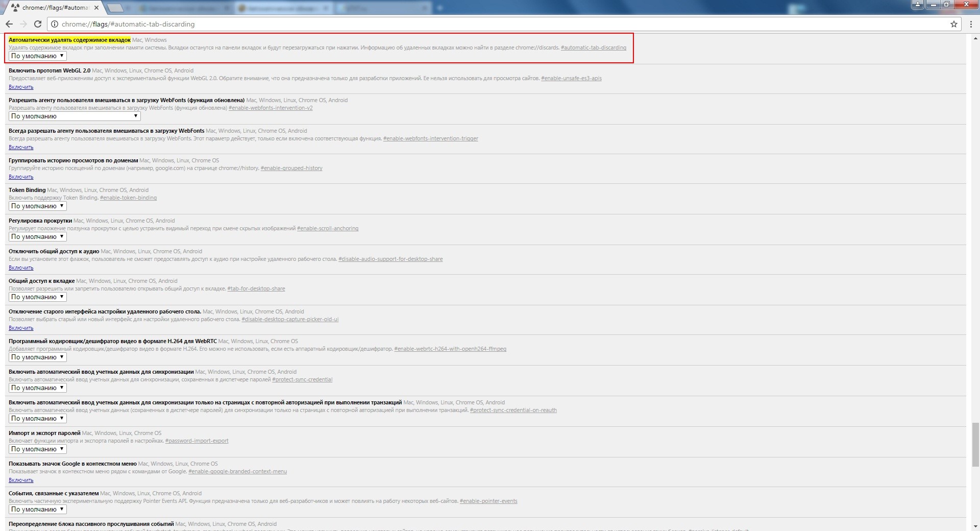The image size is (980, 531).
Task: Open the #enable-webfonts-intervention-trigger anchor link
Action: tap(430, 139)
